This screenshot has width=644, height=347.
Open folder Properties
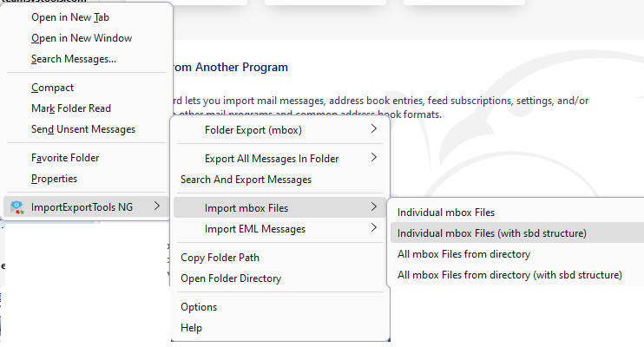pos(54,179)
